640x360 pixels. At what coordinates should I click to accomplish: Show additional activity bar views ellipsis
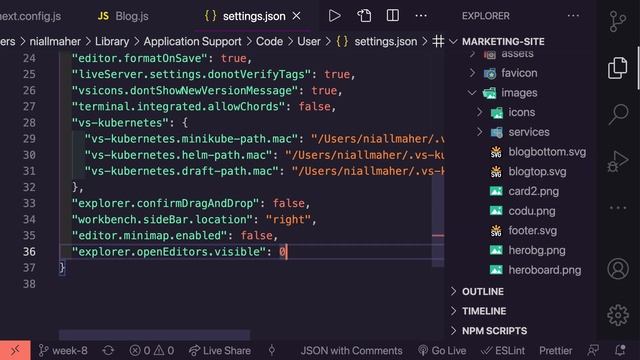618,208
